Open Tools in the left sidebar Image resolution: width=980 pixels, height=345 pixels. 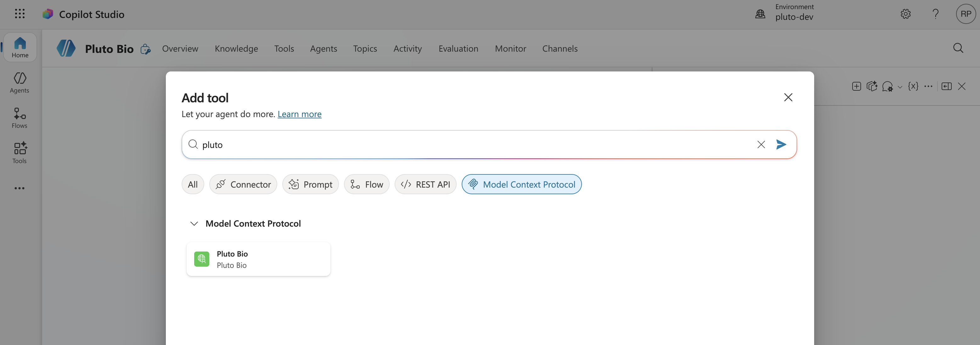point(20,153)
